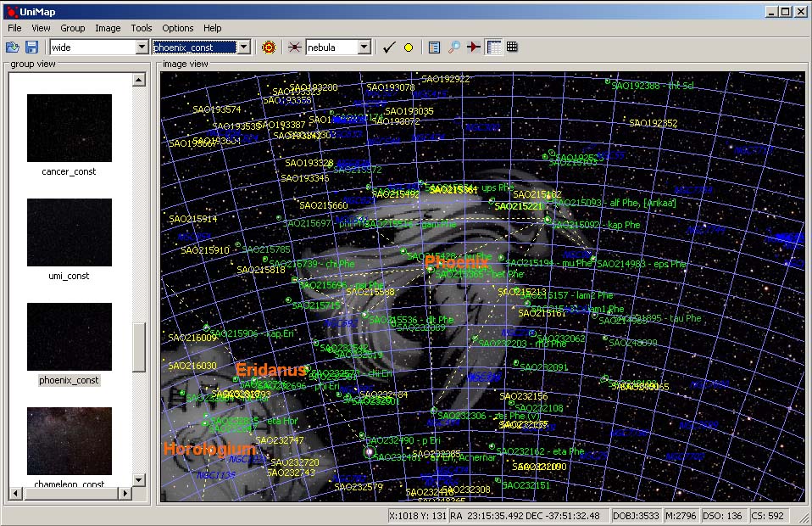Open the Options menu
Screen dimensions: 812x526
coord(178,28)
